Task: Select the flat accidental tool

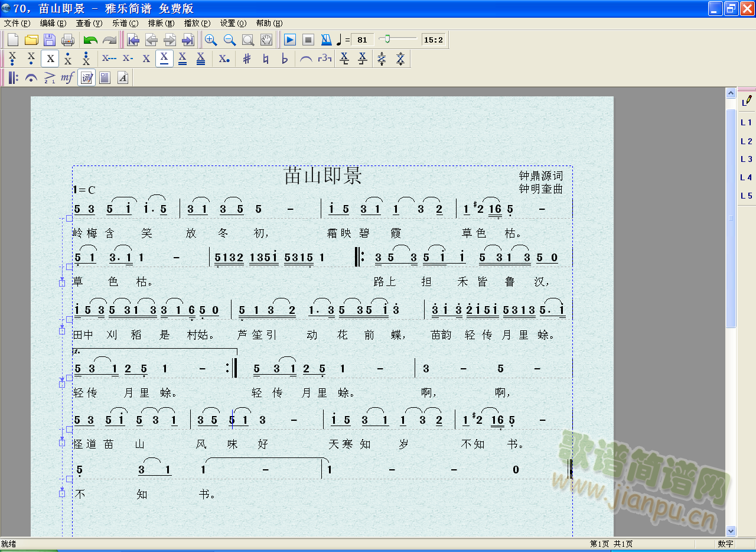Action: (x=285, y=59)
